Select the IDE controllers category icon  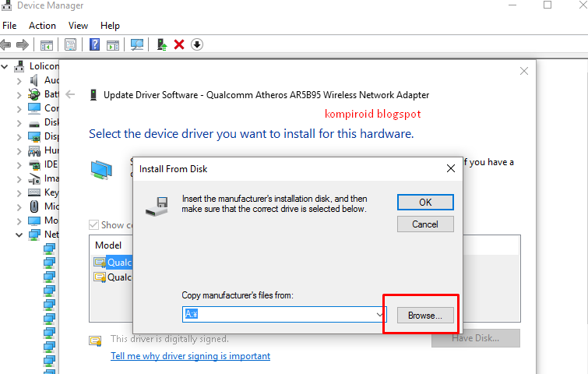[x=34, y=164]
